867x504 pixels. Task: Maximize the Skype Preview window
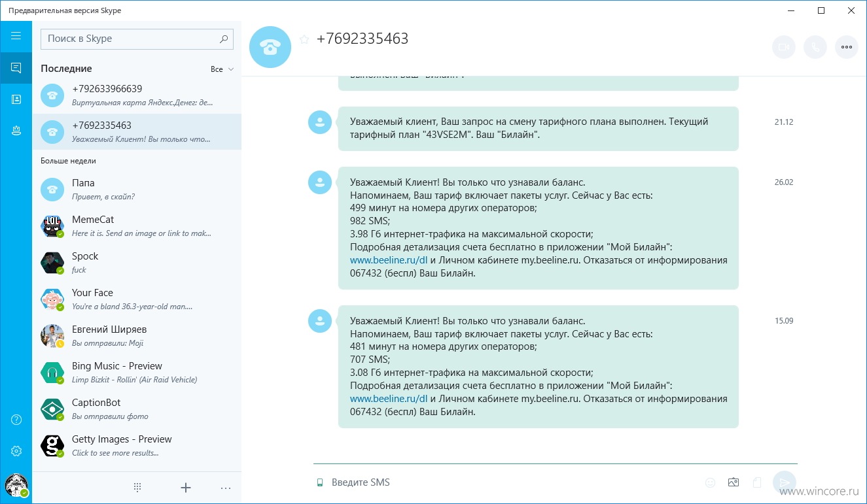click(x=821, y=10)
